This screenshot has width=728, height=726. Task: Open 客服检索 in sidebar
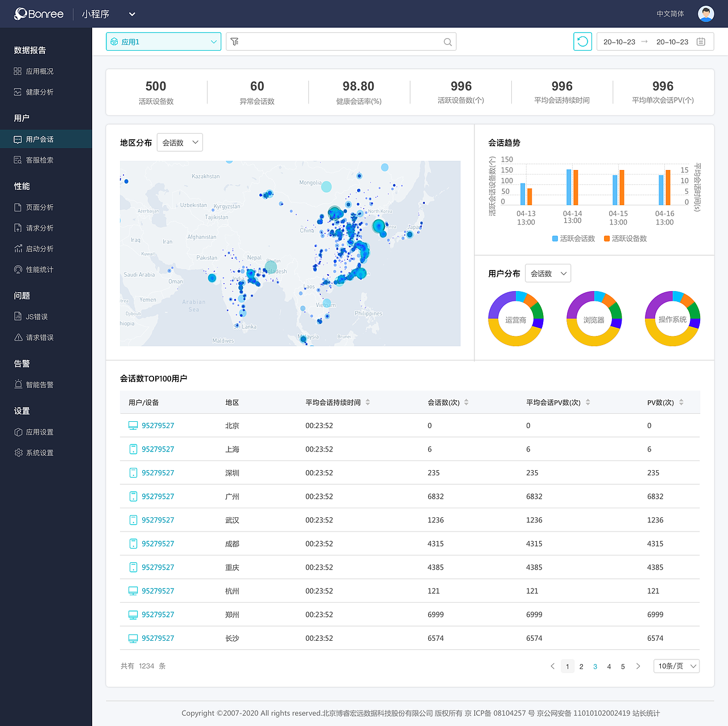40,160
